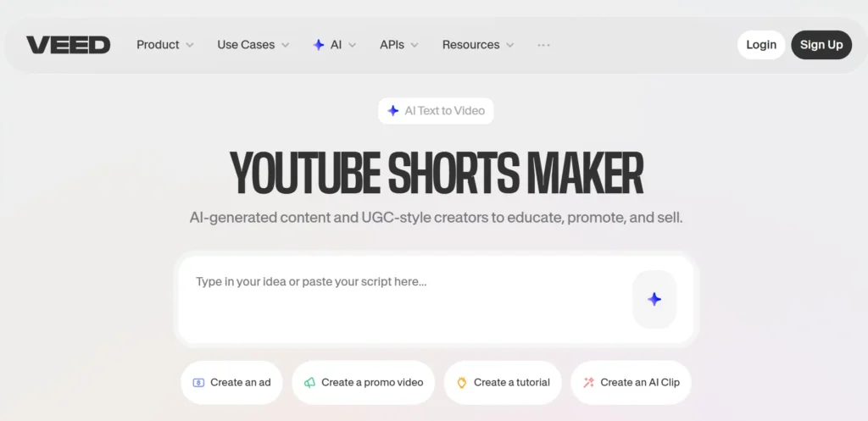The image size is (868, 421).
Task: Choose Create a tutorial
Action: click(x=503, y=382)
